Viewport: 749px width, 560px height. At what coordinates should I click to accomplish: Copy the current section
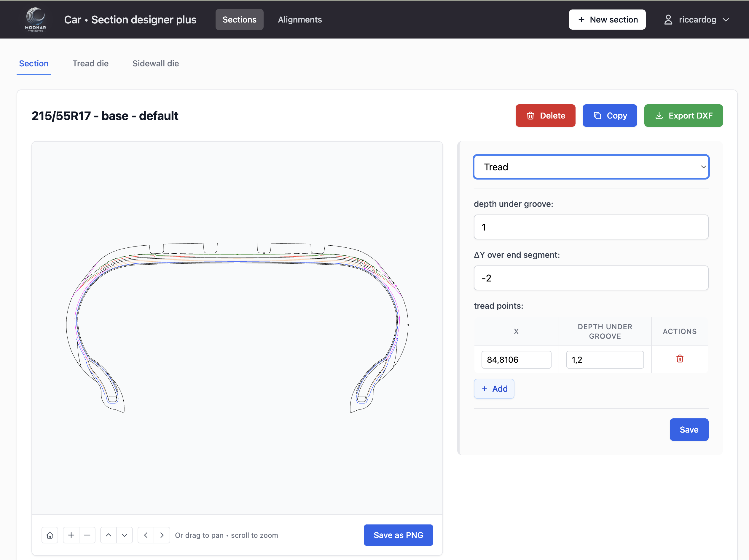610,115
